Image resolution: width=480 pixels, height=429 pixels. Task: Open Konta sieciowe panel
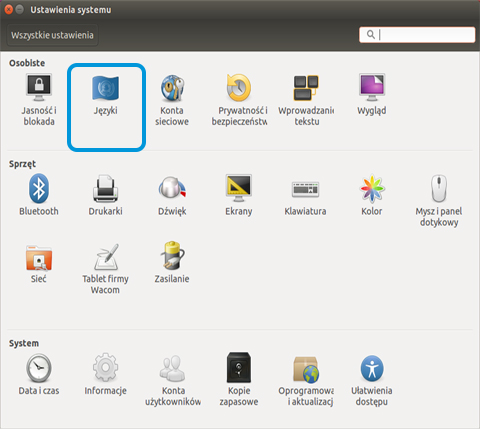click(172, 100)
